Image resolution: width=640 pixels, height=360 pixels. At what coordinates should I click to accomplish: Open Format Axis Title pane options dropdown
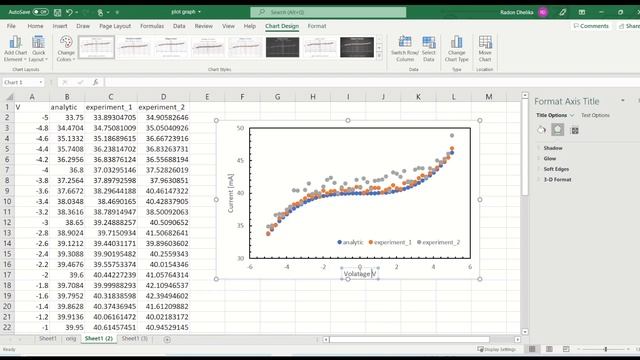coord(622,100)
